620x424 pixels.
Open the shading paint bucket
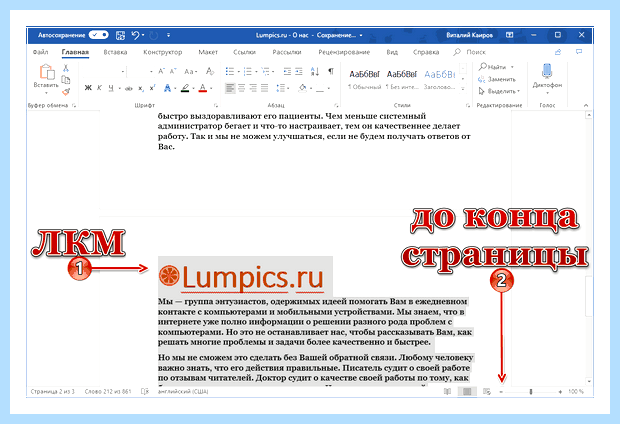(x=302, y=88)
